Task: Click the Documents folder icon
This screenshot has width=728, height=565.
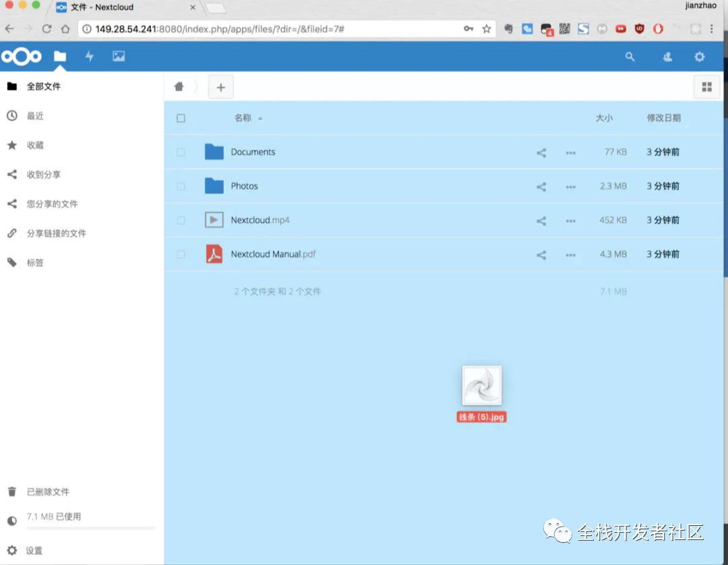Action: click(x=214, y=152)
